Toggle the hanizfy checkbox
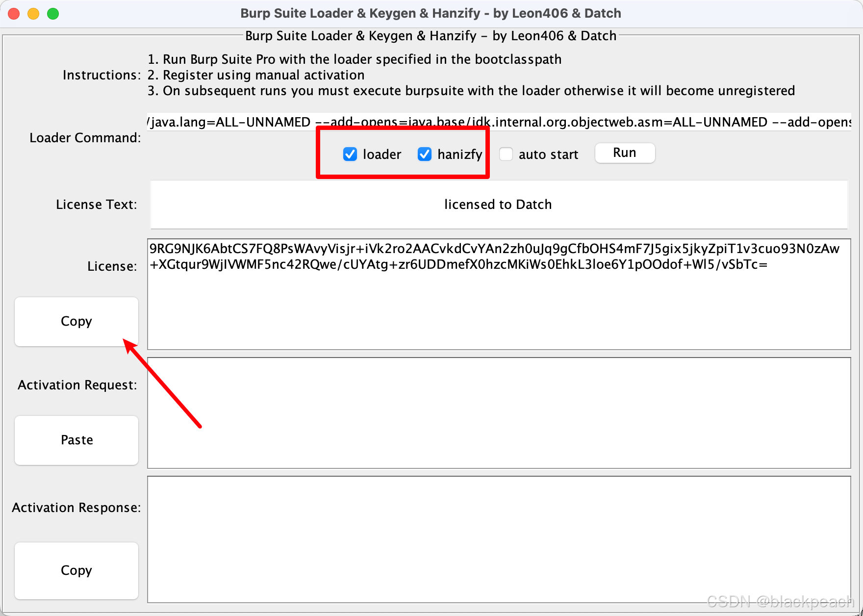This screenshot has height=616, width=863. tap(425, 154)
